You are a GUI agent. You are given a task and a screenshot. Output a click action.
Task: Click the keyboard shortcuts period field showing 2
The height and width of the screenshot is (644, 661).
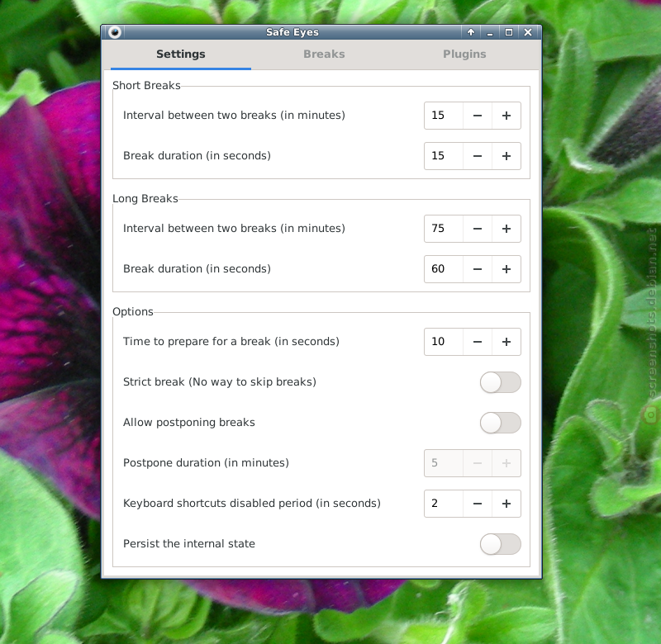(444, 504)
